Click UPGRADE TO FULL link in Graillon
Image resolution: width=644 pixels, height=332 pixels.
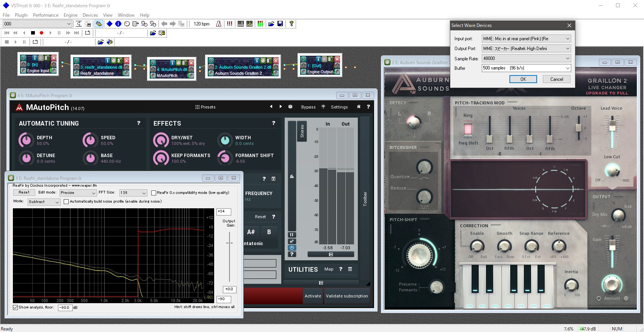click(607, 93)
